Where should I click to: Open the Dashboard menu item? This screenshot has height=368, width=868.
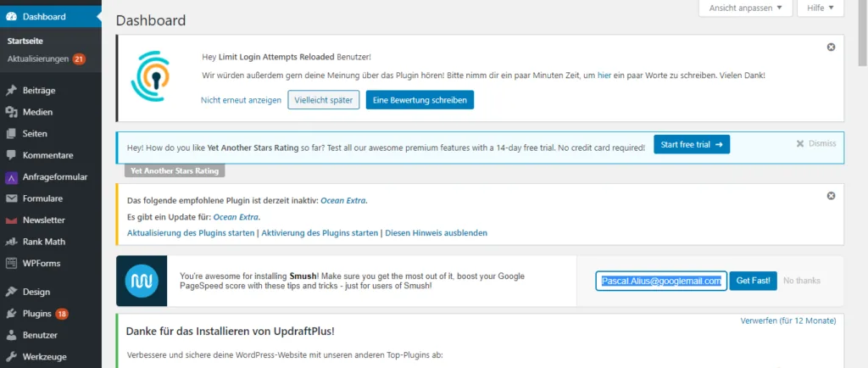(50, 17)
